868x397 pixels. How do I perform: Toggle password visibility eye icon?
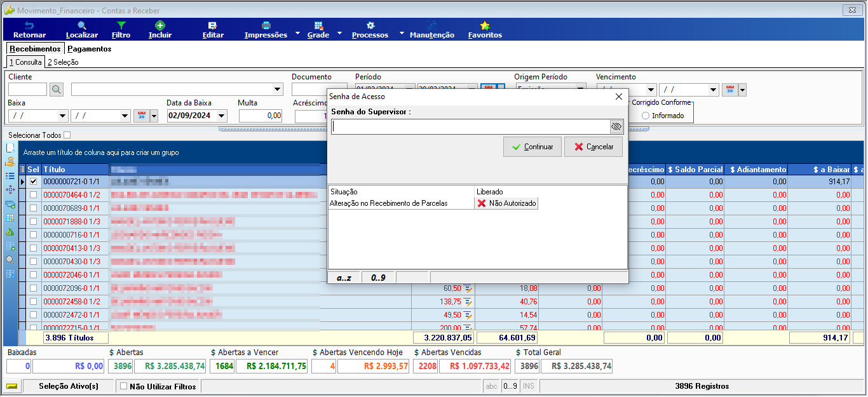pyautogui.click(x=616, y=127)
